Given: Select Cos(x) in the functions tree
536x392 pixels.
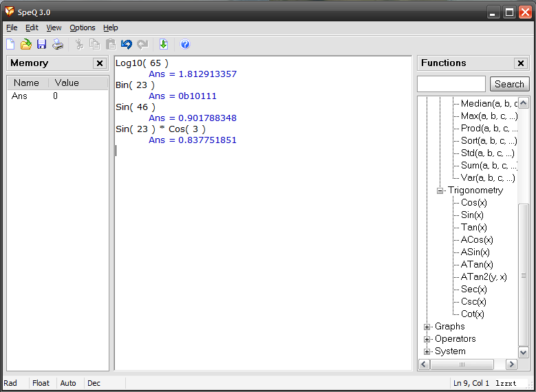Looking at the screenshot, I should point(474,203).
